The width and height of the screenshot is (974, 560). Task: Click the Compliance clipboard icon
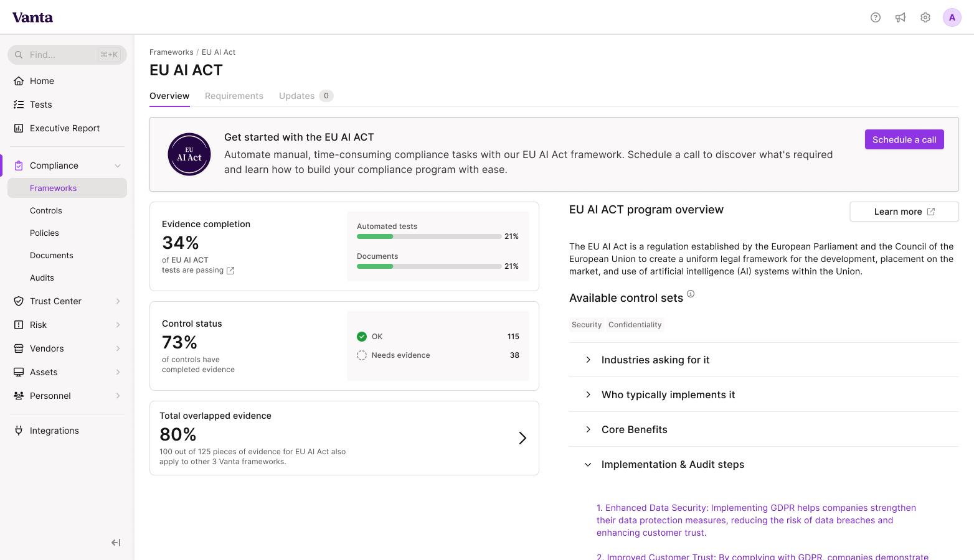point(19,166)
